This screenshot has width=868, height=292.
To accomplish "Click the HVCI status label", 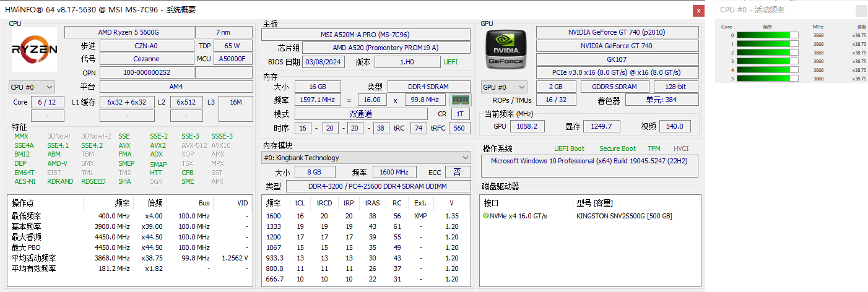I will pos(681,148).
